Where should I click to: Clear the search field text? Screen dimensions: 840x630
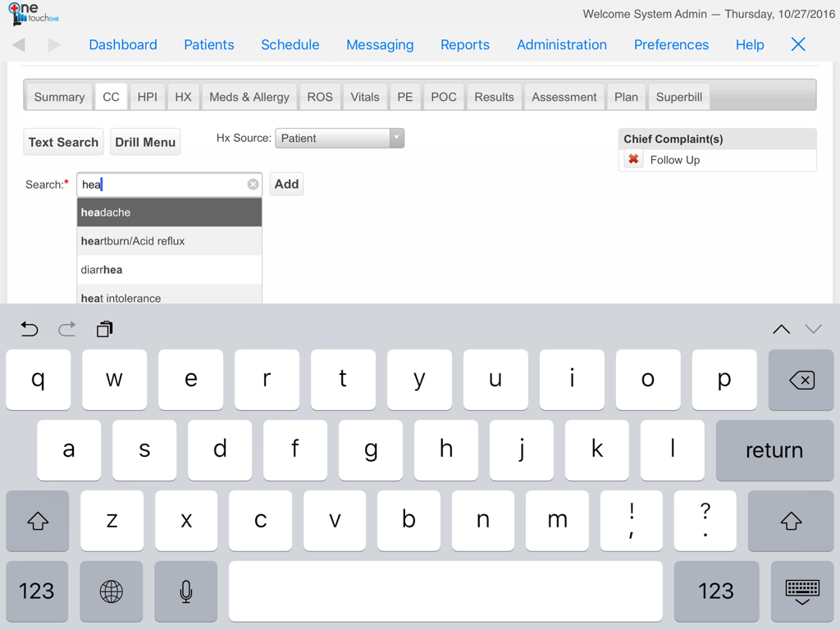(253, 184)
